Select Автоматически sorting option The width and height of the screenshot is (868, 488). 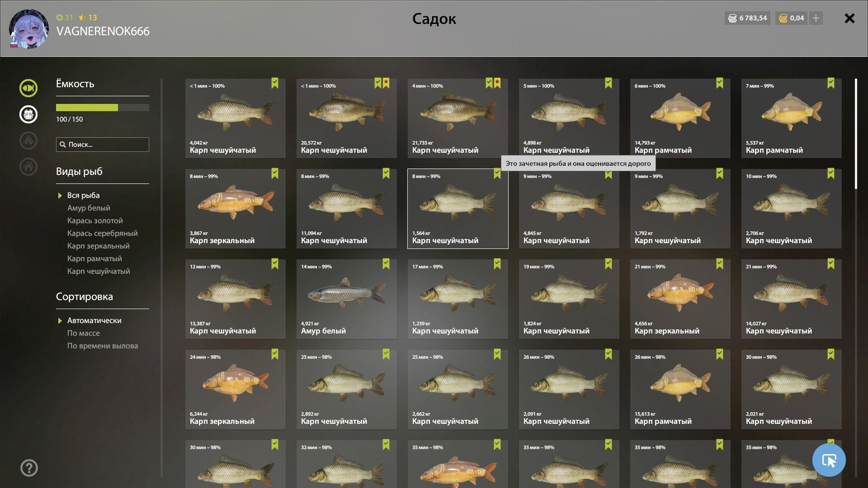pyautogui.click(x=94, y=320)
